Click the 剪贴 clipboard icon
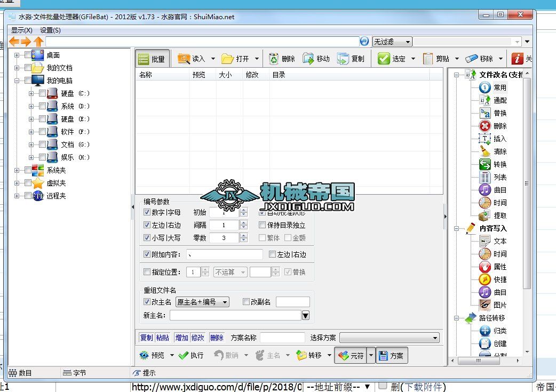Image resolution: width=556 pixels, height=392 pixels. point(428,59)
